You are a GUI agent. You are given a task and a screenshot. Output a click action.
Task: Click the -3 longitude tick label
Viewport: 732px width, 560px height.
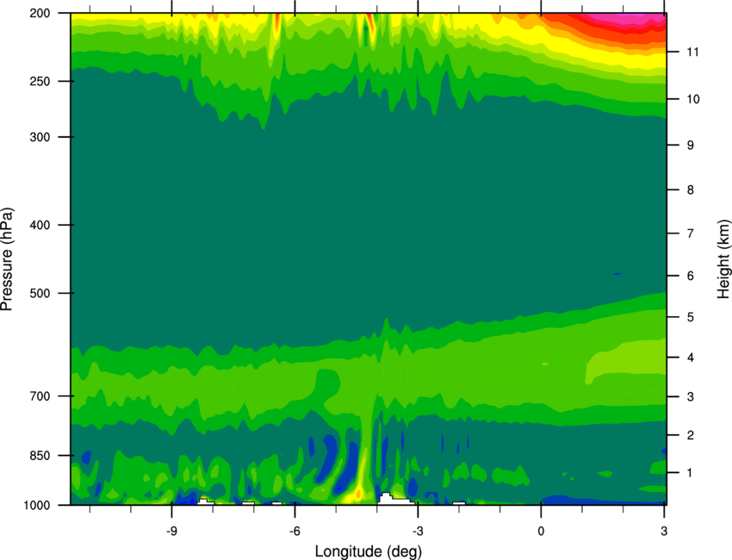(x=418, y=531)
